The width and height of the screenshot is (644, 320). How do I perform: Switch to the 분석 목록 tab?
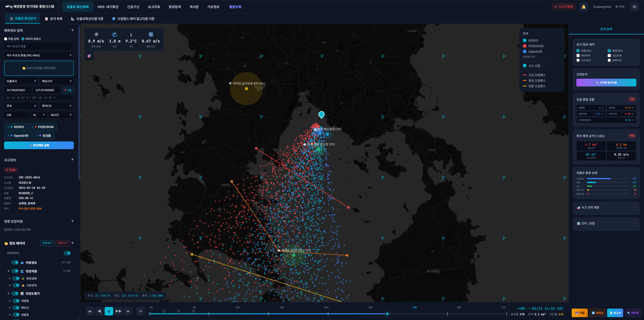(53, 19)
